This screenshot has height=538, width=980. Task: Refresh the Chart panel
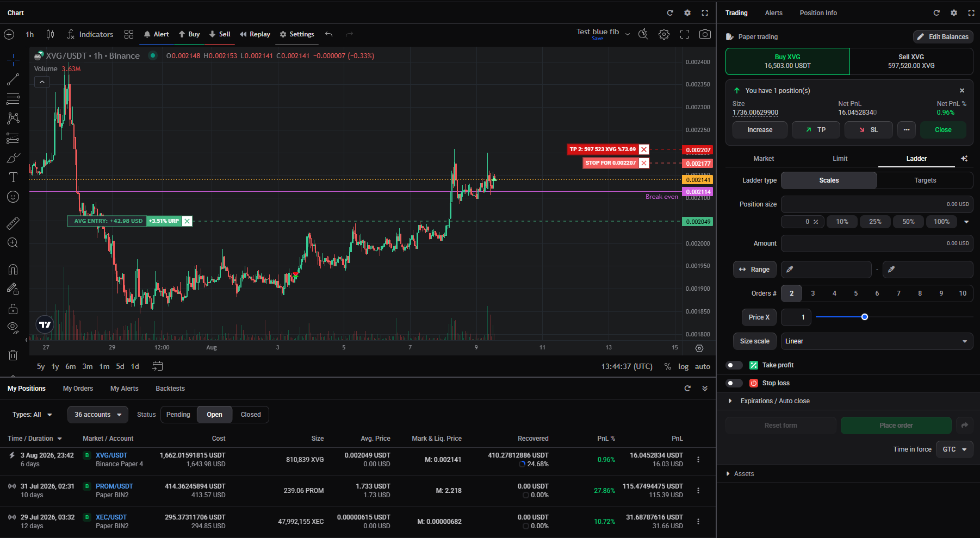670,12
